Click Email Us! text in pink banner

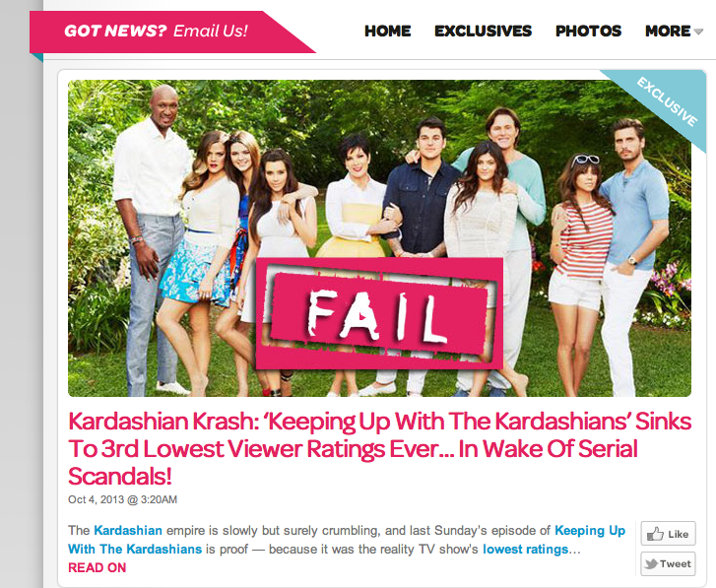point(211,32)
